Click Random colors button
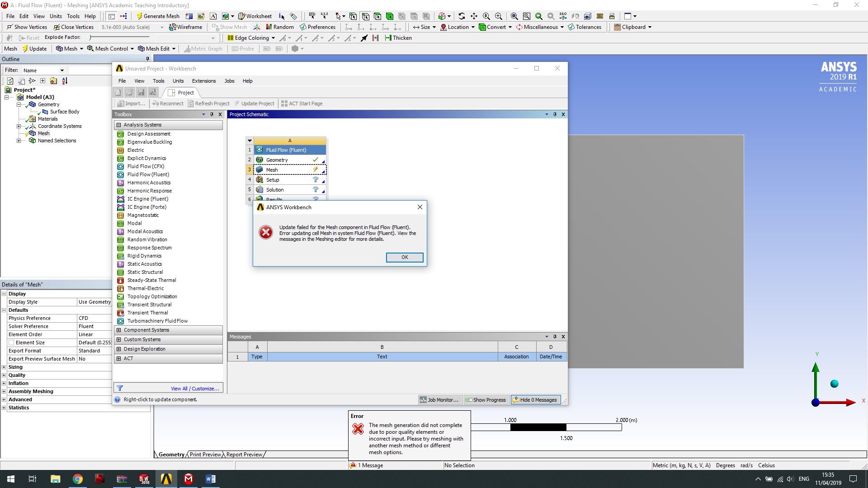This screenshot has width=868, height=488. [280, 27]
